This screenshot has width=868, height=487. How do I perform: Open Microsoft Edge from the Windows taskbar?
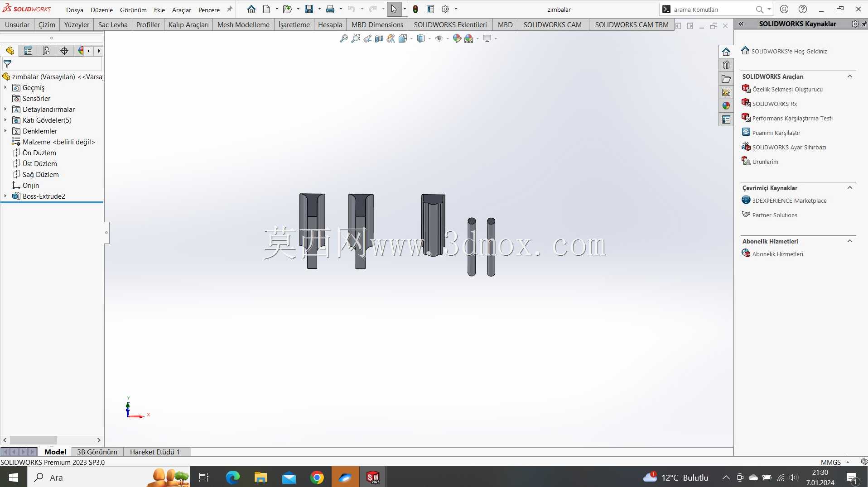(233, 477)
